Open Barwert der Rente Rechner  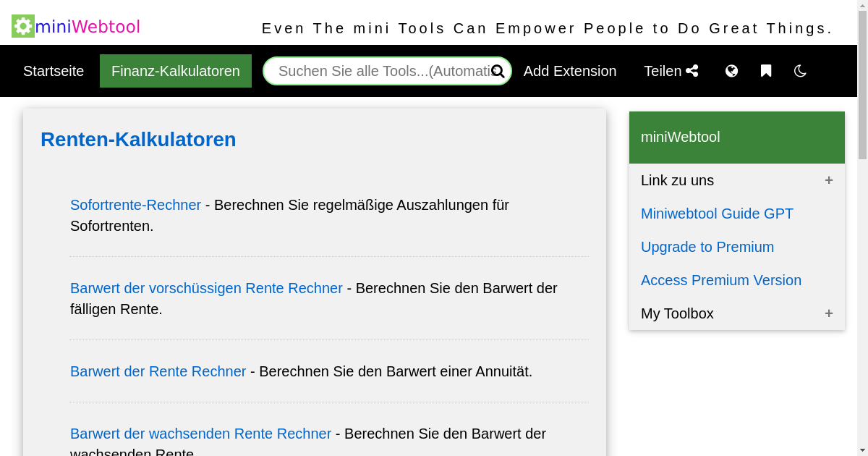point(158,371)
